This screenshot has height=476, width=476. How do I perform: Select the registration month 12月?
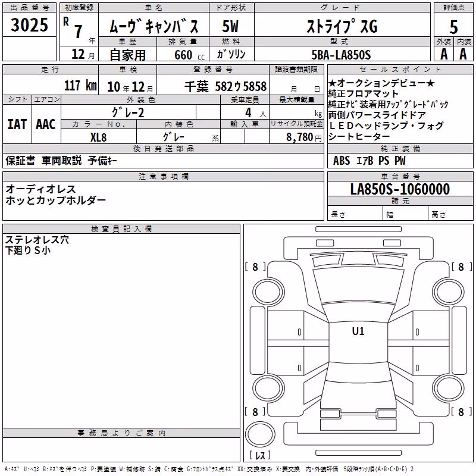click(83, 54)
